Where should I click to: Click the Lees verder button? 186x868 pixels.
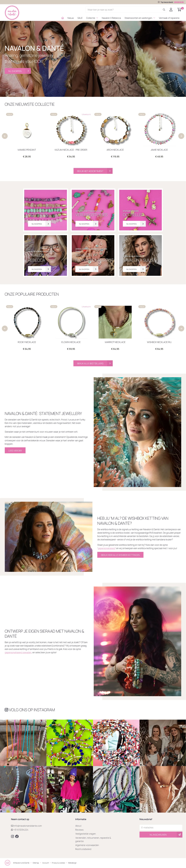point(15,450)
